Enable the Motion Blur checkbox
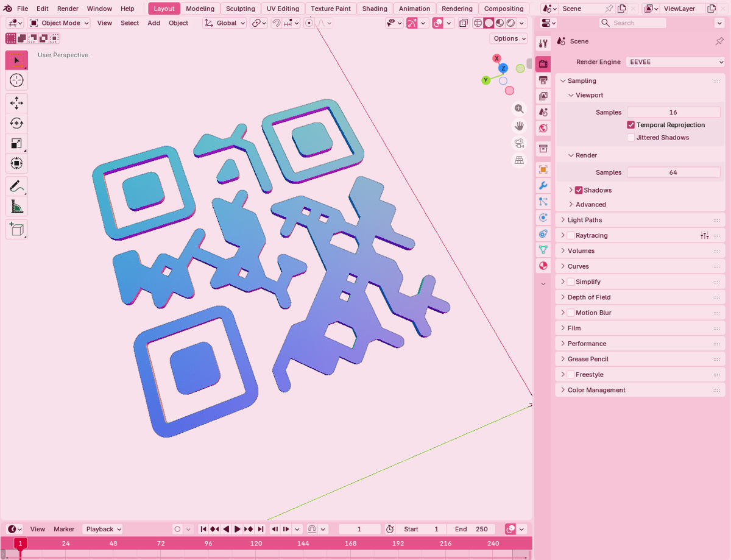The image size is (731, 560). click(571, 313)
